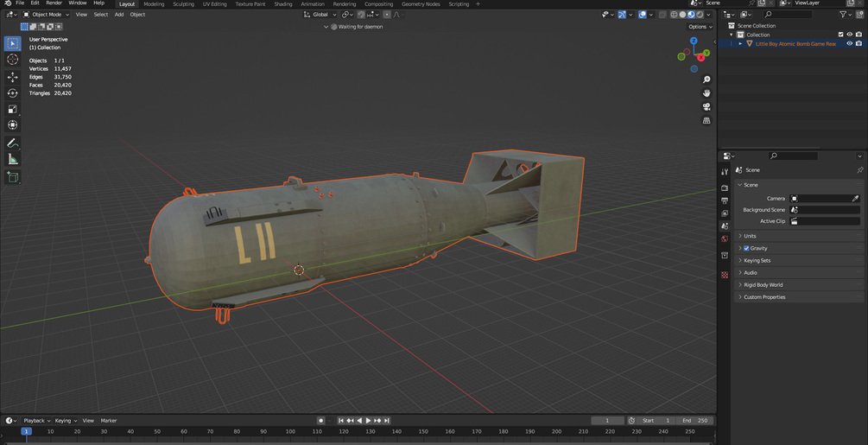Click the pan hand viewport icon
The width and height of the screenshot is (868, 445).
pyautogui.click(x=706, y=93)
